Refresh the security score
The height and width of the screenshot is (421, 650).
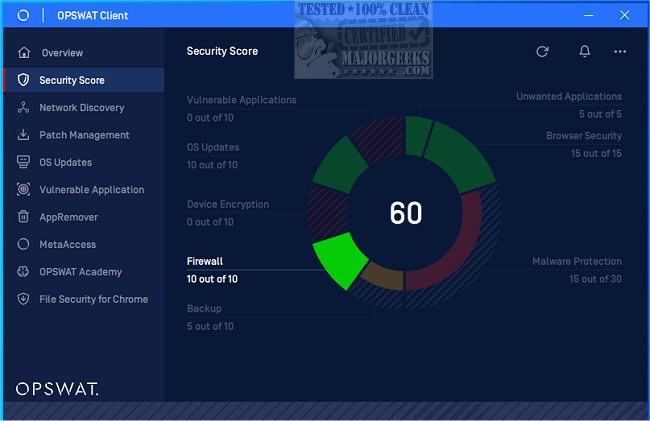(x=542, y=51)
